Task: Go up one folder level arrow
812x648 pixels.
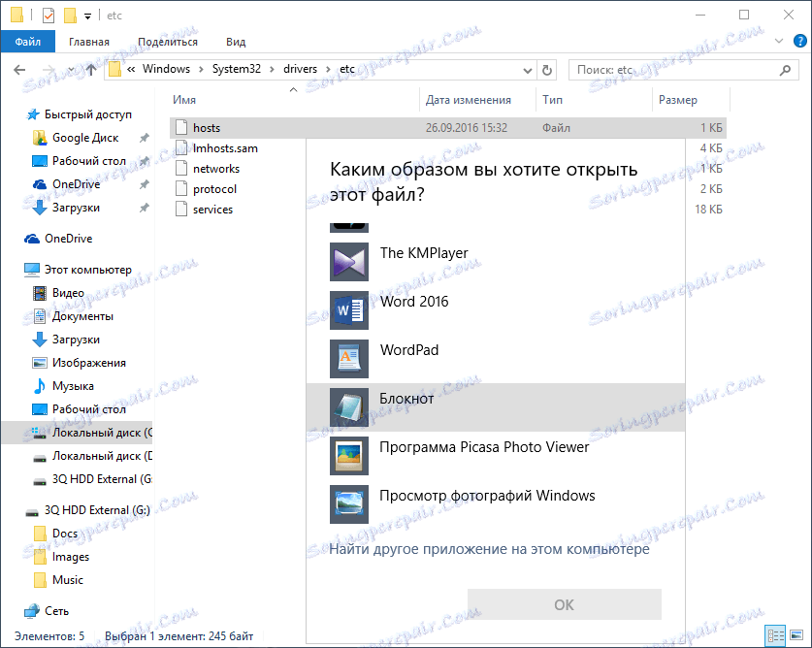Action: (91, 70)
